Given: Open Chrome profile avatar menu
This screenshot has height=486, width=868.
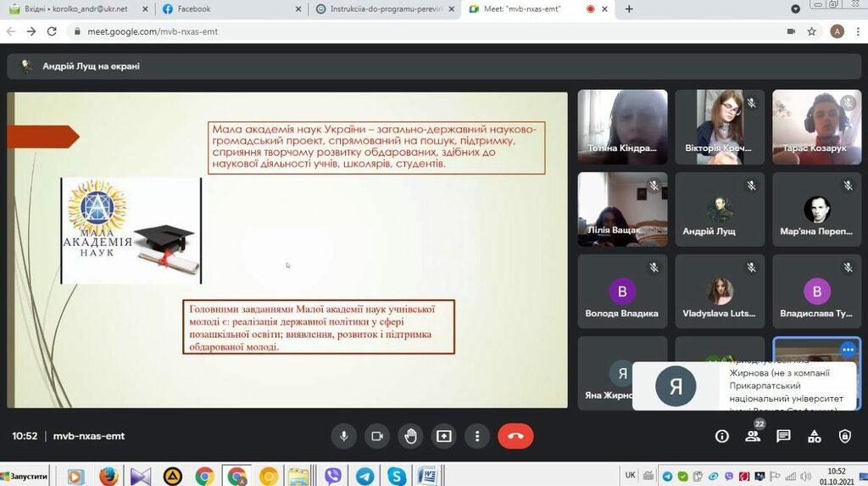Looking at the screenshot, I should 837,31.
